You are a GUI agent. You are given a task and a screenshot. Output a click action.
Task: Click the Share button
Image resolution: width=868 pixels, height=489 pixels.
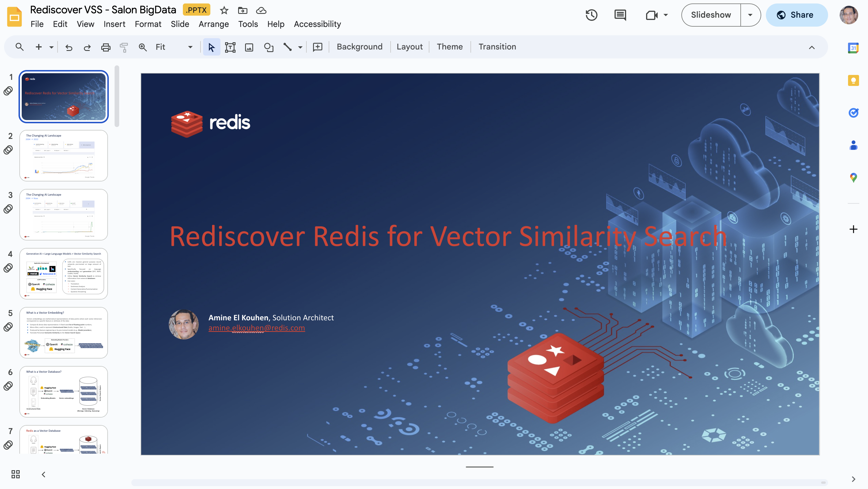(797, 15)
